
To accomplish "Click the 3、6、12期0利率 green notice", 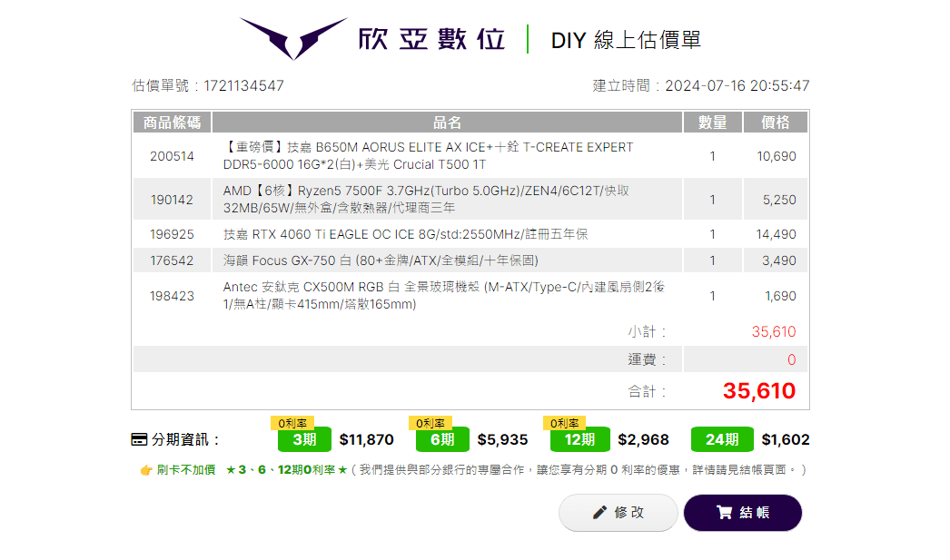I will (x=287, y=470).
